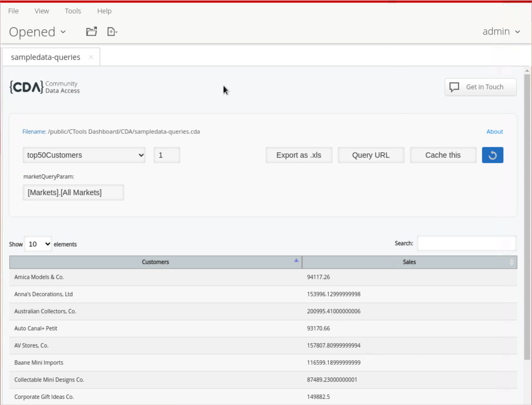Image resolution: width=532 pixels, height=405 pixels.
Task: Open the Tools menu
Action: point(73,11)
